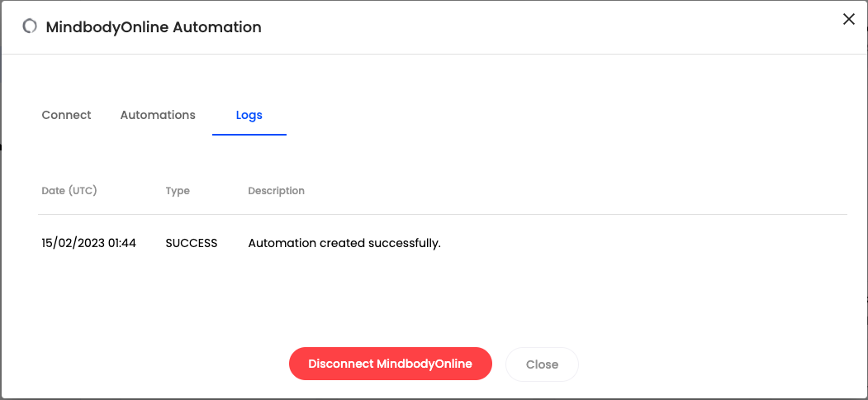
Task: Select the 15/02/2023 date in the log entry
Action: tap(73, 243)
